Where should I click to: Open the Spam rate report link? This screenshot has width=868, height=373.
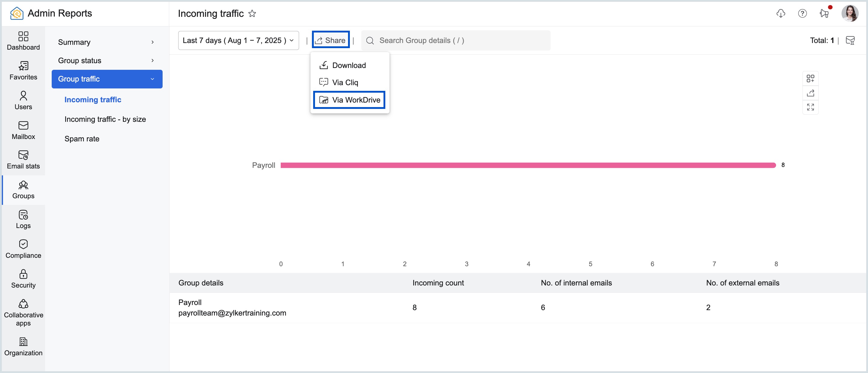pyautogui.click(x=82, y=139)
